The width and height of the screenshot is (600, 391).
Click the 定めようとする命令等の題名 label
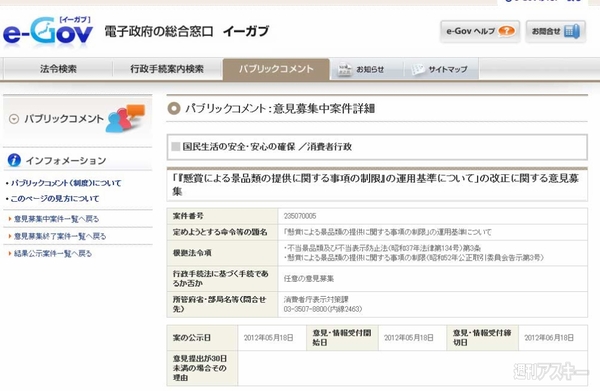click(x=220, y=232)
